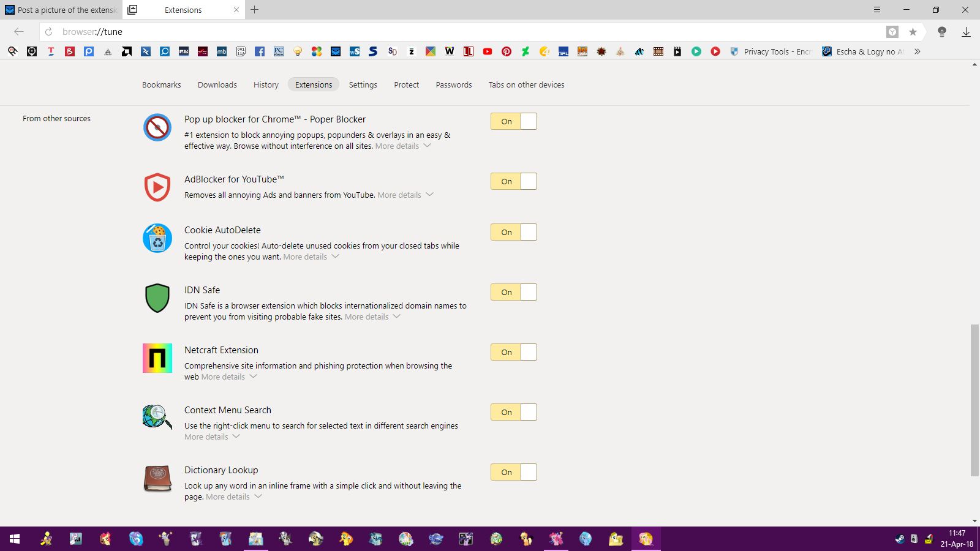Expand More details for AdBlocker for YouTube
The width and height of the screenshot is (980, 551).
click(405, 195)
